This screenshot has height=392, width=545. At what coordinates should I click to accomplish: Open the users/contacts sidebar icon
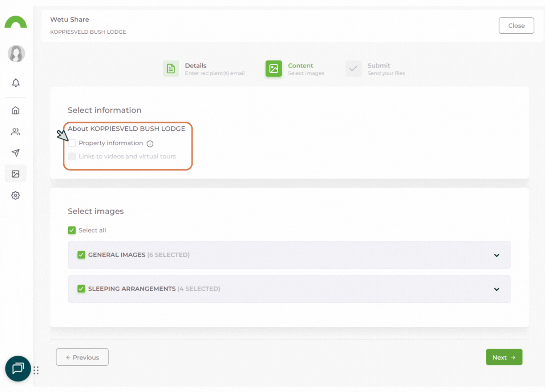[x=16, y=132]
